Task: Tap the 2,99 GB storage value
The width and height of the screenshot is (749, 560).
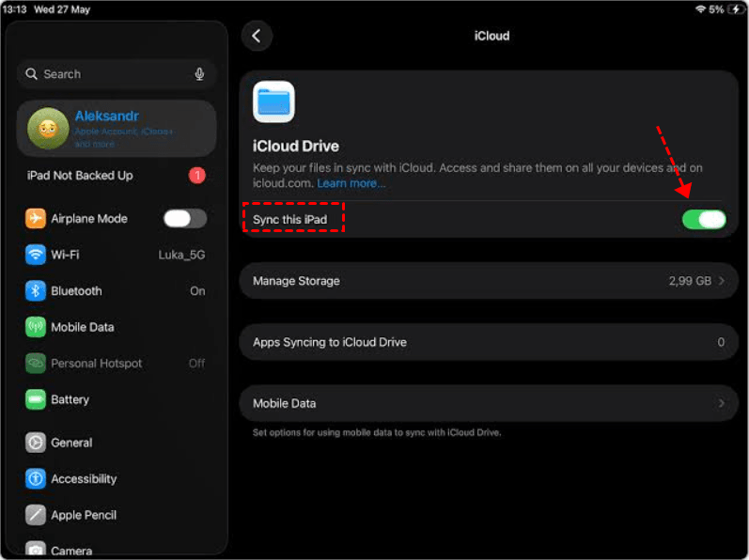Action: [x=690, y=281]
